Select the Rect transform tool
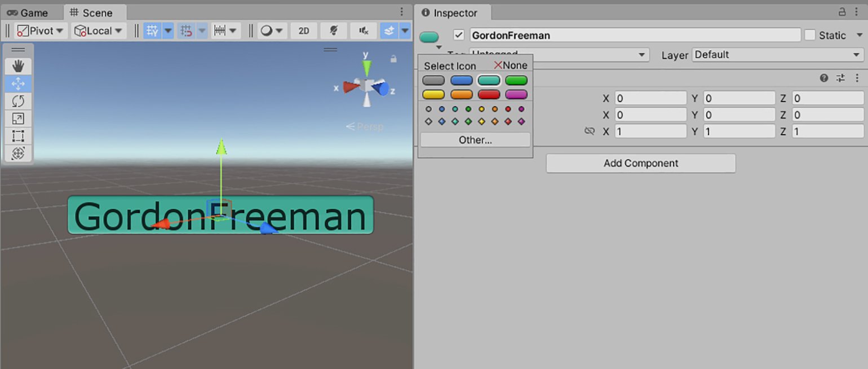Viewport: 868px width, 369px height. coord(18,136)
